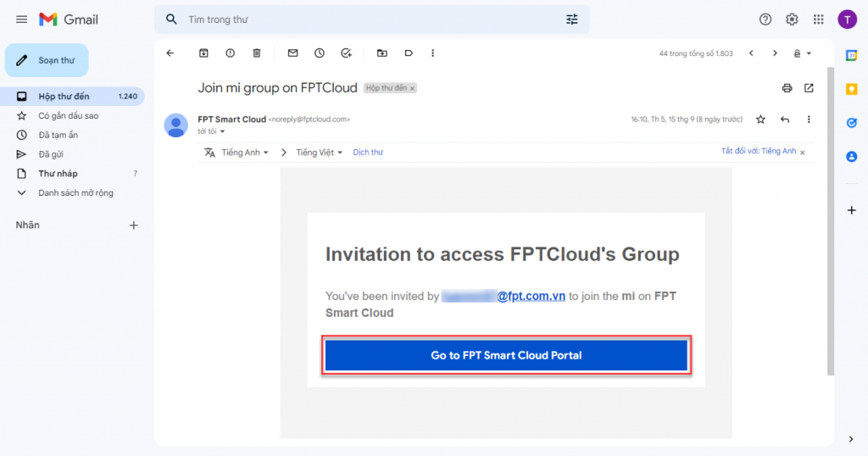The image size is (868, 456).
Task: Click Go to FPT Smart Cloud Portal button
Action: point(506,355)
